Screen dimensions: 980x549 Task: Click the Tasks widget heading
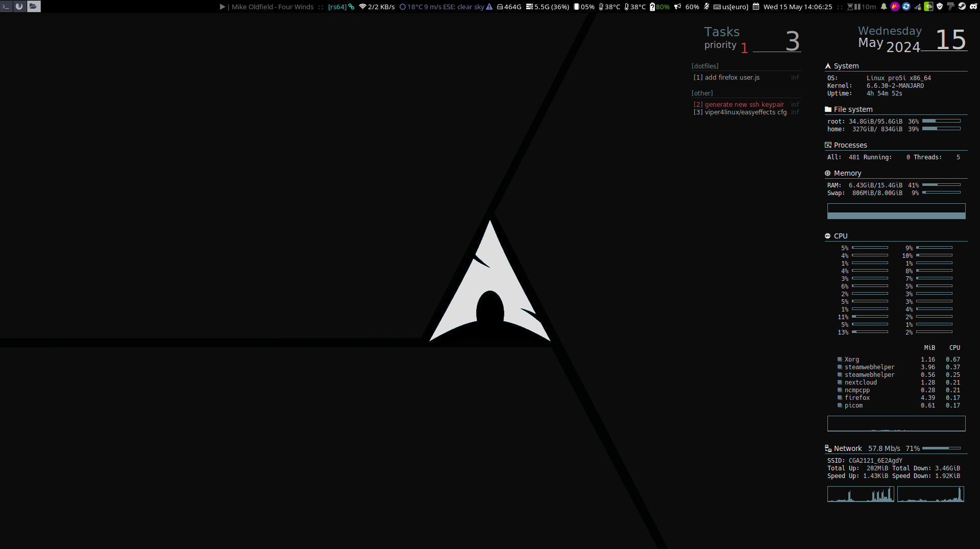(x=722, y=32)
